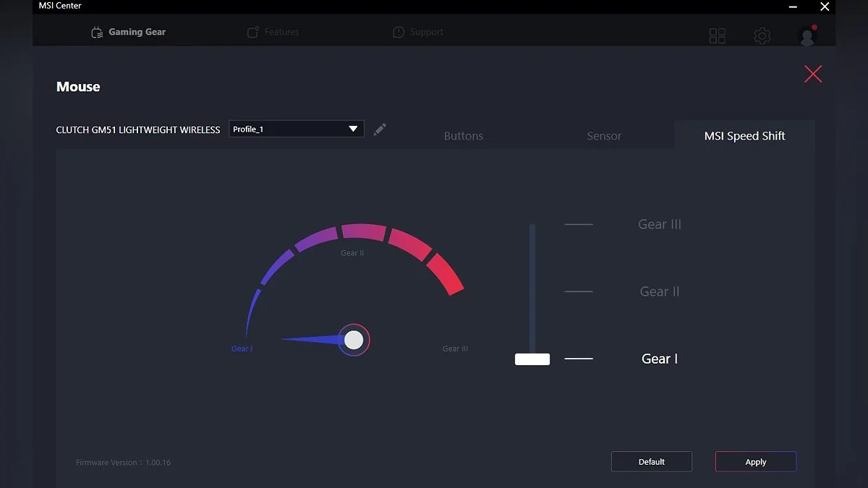The height and width of the screenshot is (488, 868).
Task: Switch to the Sensor tab
Action: pyautogui.click(x=604, y=136)
